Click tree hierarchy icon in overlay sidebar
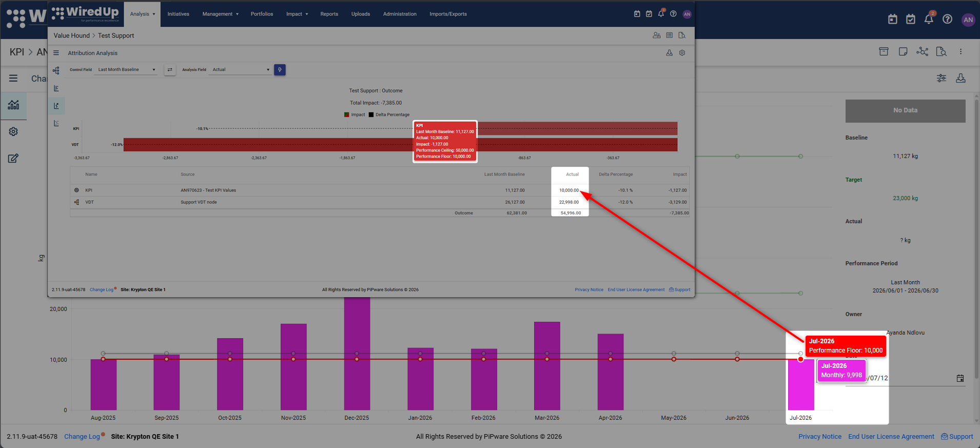Viewport: 980px width, 448px height. [56, 70]
